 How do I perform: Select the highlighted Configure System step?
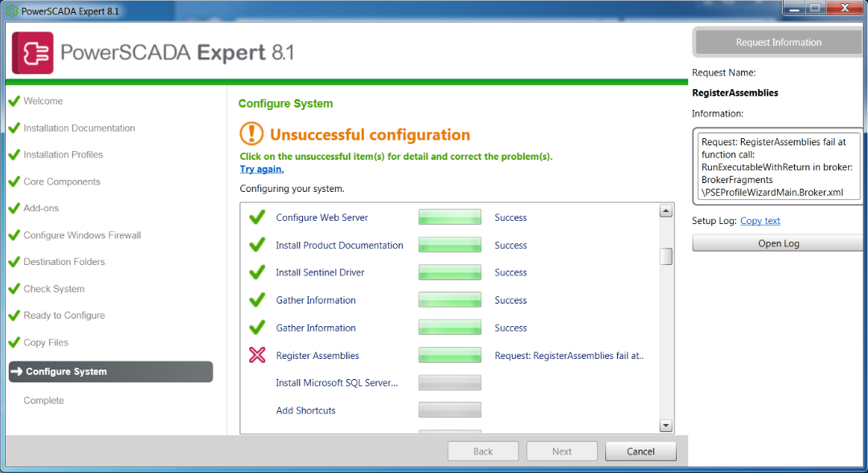(x=111, y=372)
